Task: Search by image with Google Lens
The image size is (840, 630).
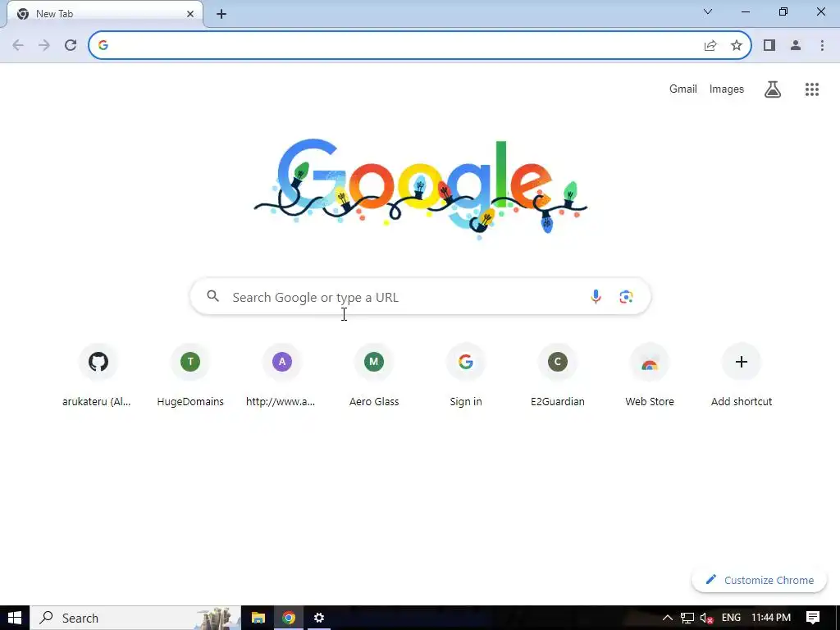Action: (626, 296)
